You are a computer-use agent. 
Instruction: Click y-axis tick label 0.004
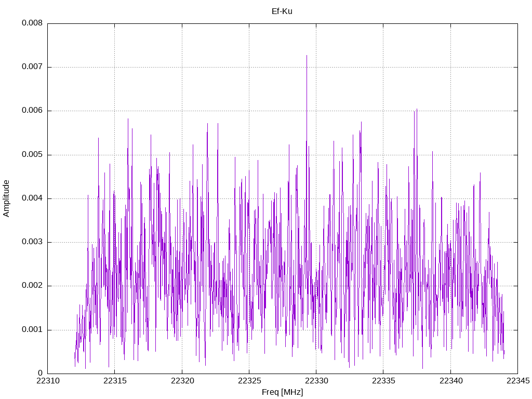pyautogui.click(x=32, y=198)
